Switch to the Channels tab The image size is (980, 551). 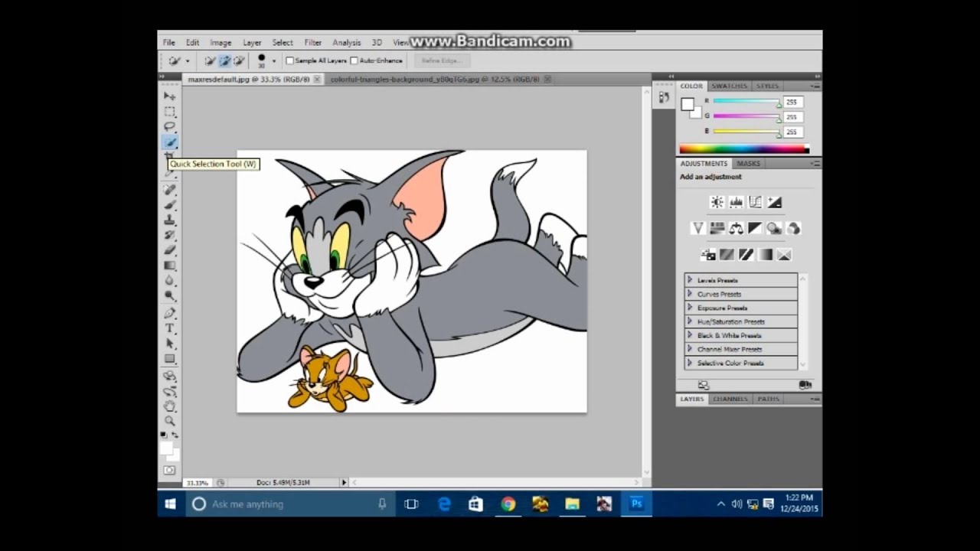(x=730, y=399)
